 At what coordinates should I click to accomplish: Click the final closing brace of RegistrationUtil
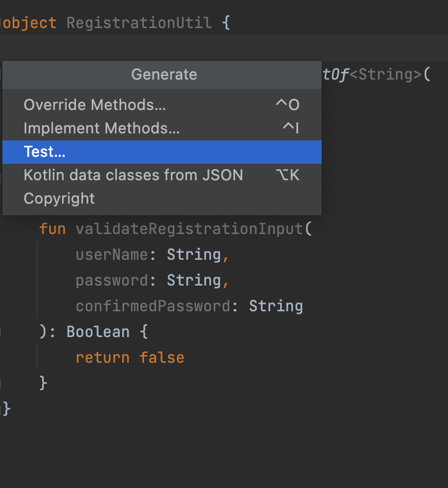5,408
